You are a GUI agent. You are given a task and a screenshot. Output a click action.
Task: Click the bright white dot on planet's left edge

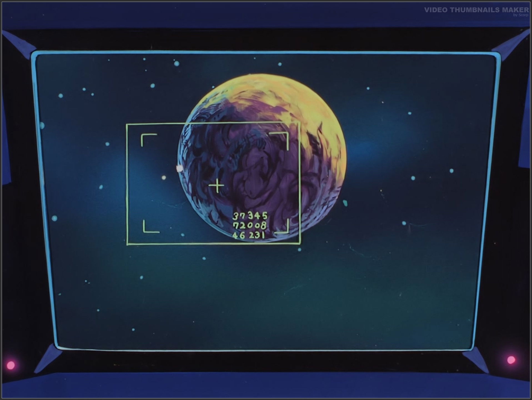(x=179, y=168)
